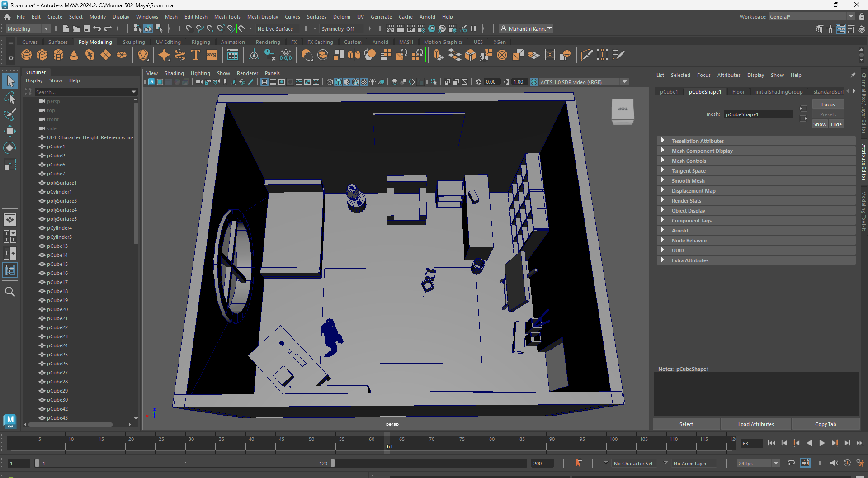
Task: Activate the Scale tool
Action: [x=10, y=165]
